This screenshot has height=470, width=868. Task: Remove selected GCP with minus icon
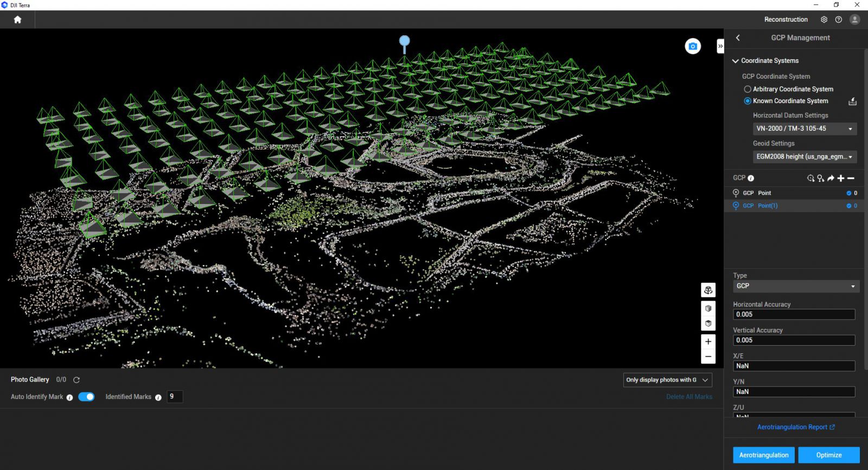point(851,178)
